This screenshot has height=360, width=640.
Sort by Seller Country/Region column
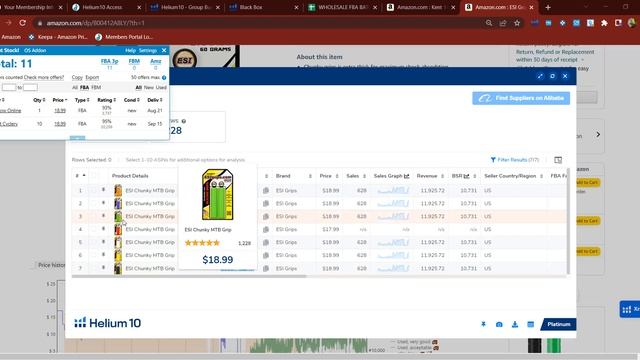541,176
